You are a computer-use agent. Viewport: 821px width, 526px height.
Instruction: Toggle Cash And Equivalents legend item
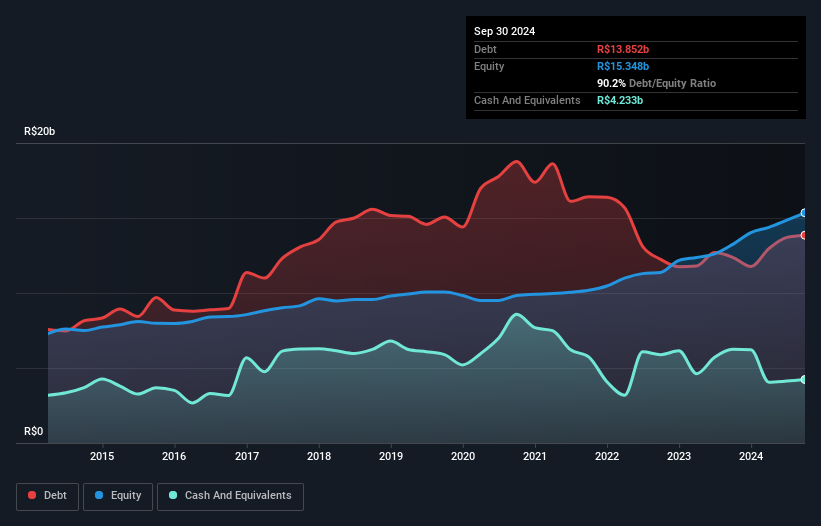pos(230,495)
